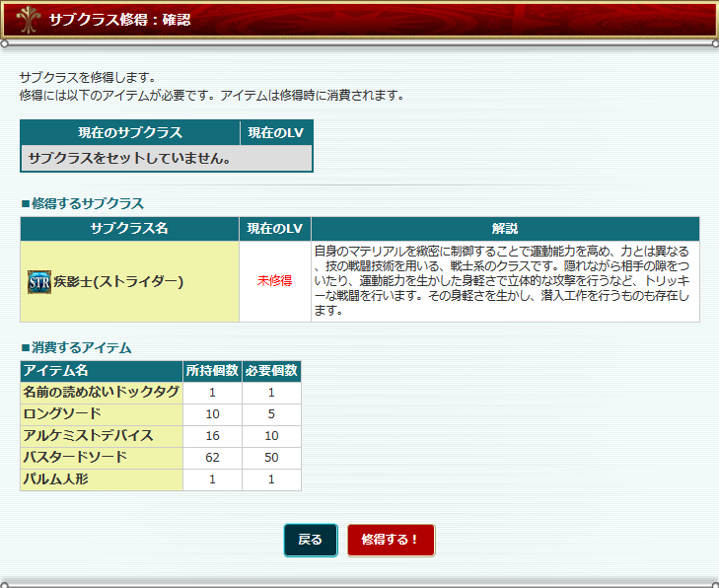Click the サブクラス修得：確認 title text
The image size is (719, 588).
click(119, 20)
